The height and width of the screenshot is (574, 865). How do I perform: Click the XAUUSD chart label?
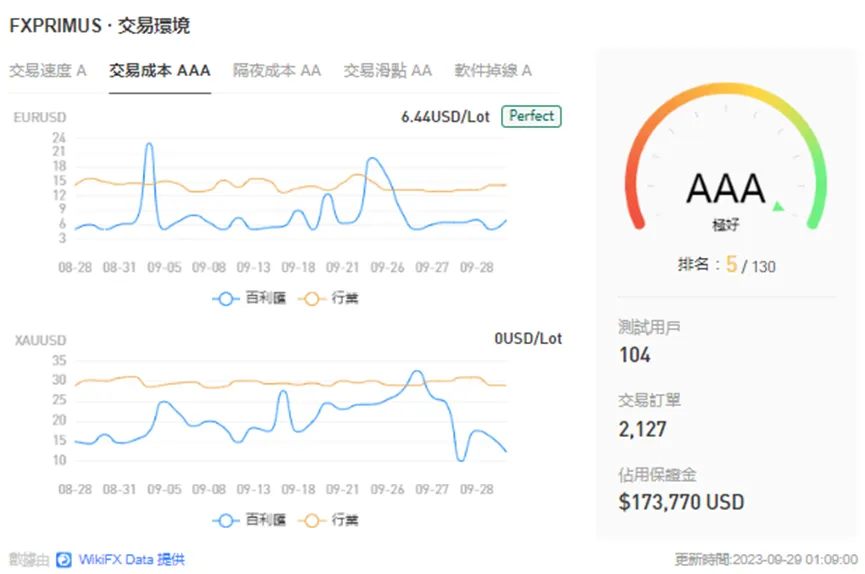pos(40,340)
